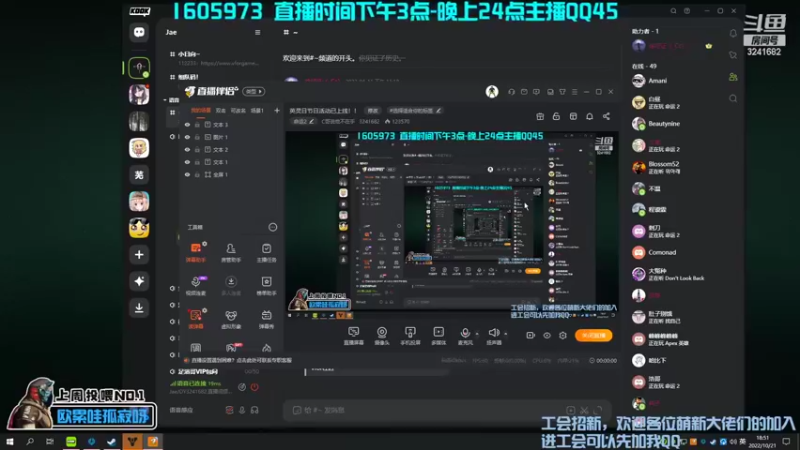
Task: Click the user avatar in 直播伴侣 title bar
Action: [492, 92]
